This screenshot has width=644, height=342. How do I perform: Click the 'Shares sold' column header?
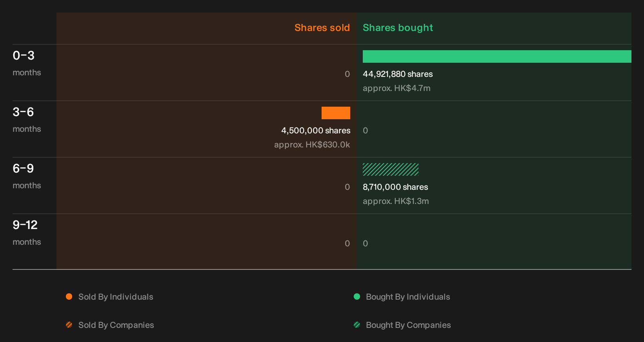[x=322, y=28]
